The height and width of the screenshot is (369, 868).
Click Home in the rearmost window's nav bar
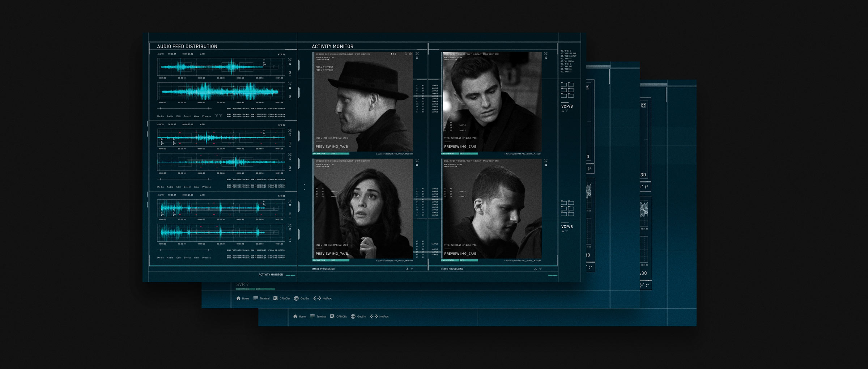coord(299,317)
